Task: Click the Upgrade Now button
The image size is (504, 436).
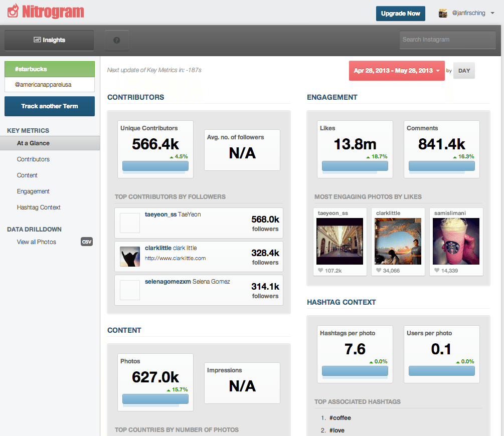Action: (x=401, y=14)
